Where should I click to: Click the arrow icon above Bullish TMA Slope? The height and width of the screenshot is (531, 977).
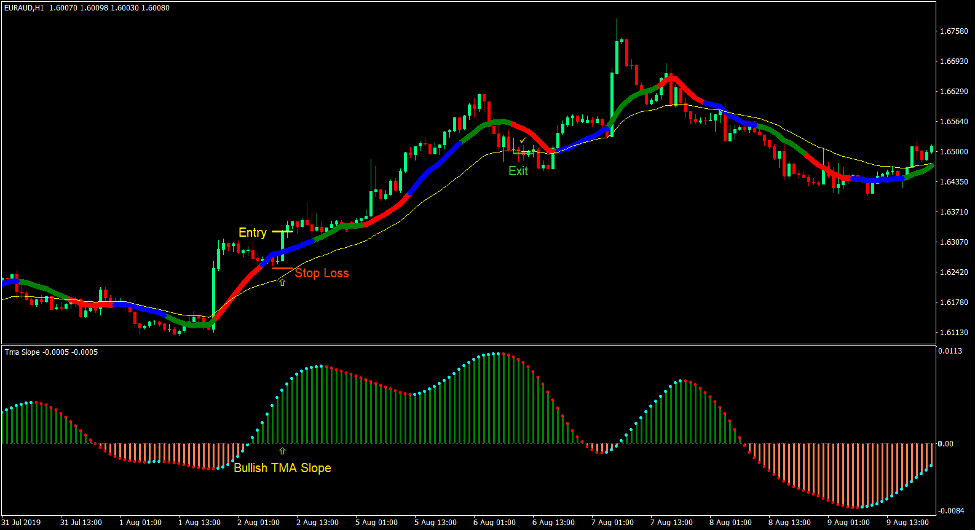tap(282, 451)
